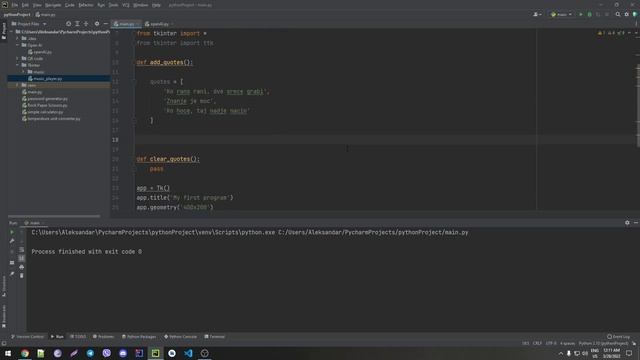The height and width of the screenshot is (360, 640).
Task: Clear run console with trash icon
Action: [22, 276]
